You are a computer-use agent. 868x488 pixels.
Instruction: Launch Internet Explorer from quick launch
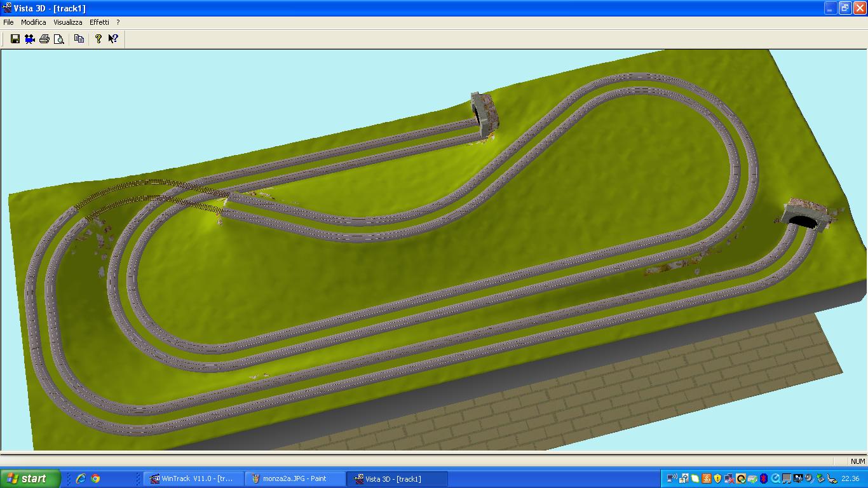(81, 478)
